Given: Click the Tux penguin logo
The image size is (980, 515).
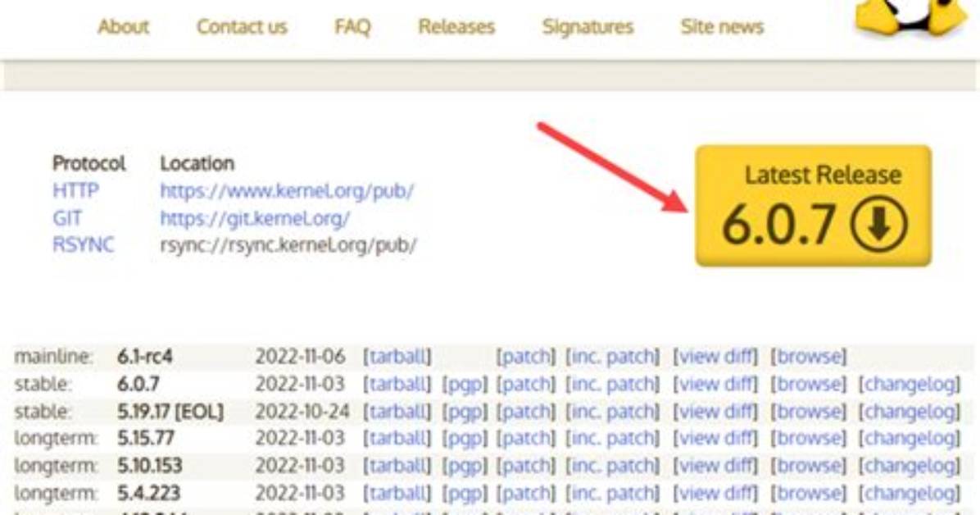Looking at the screenshot, I should click(x=911, y=17).
